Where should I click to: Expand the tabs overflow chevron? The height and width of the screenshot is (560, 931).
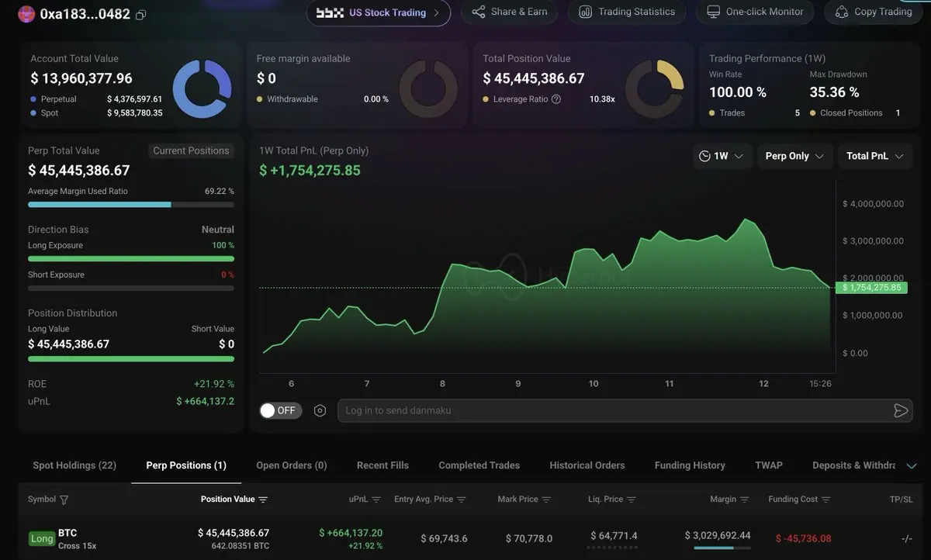click(912, 466)
